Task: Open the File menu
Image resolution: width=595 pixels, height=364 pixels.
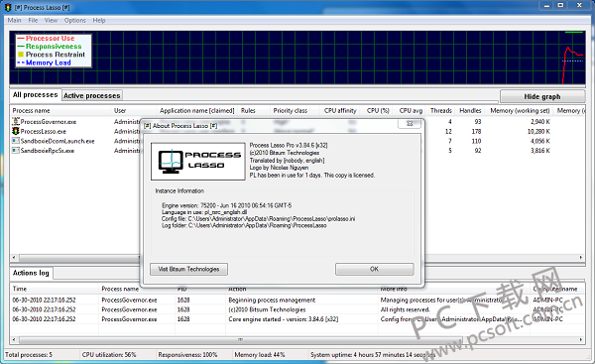Action: tap(33, 21)
